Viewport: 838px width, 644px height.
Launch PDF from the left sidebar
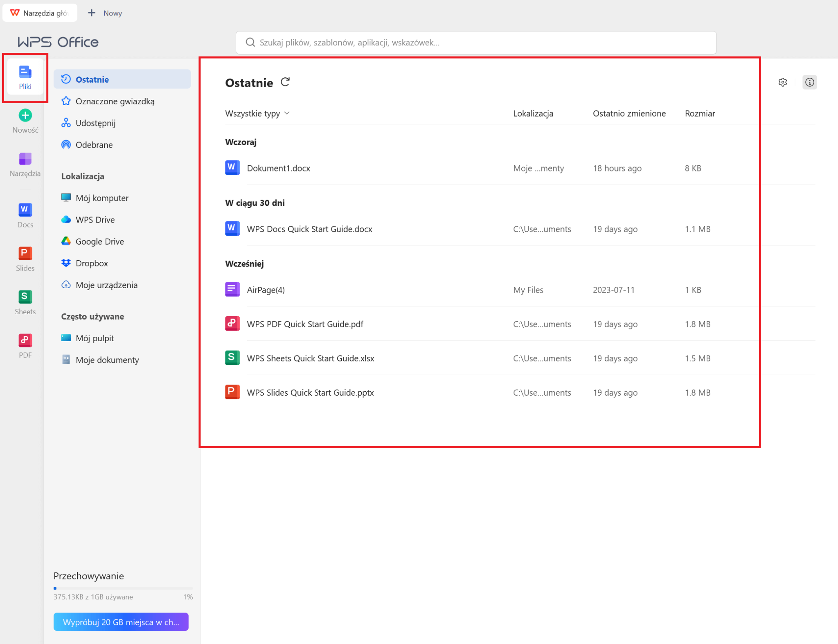coord(25,346)
